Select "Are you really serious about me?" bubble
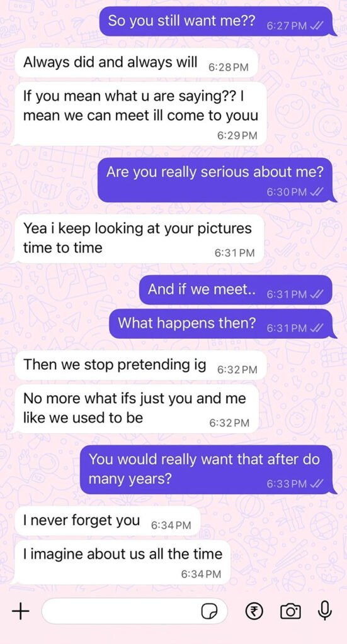 [x=217, y=180]
